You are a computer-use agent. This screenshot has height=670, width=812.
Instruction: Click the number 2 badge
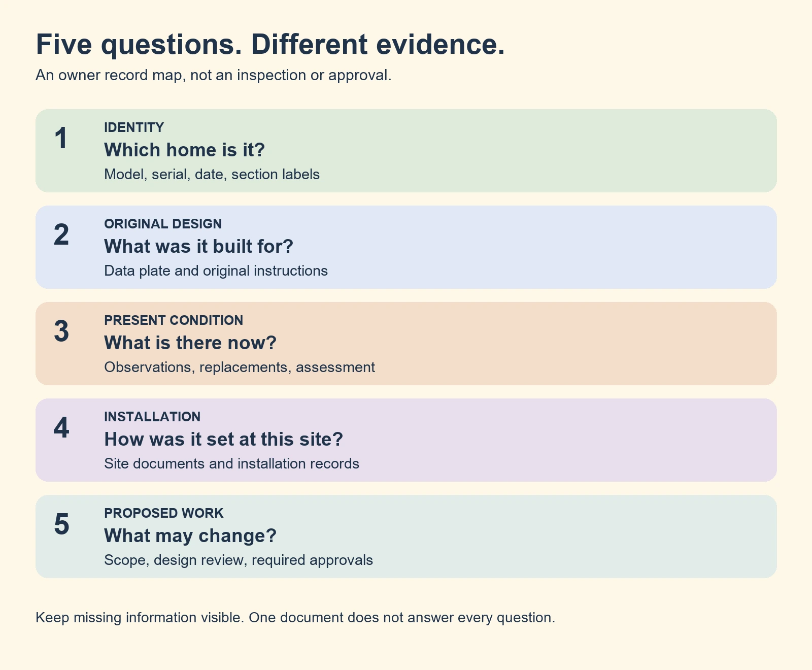coord(61,235)
